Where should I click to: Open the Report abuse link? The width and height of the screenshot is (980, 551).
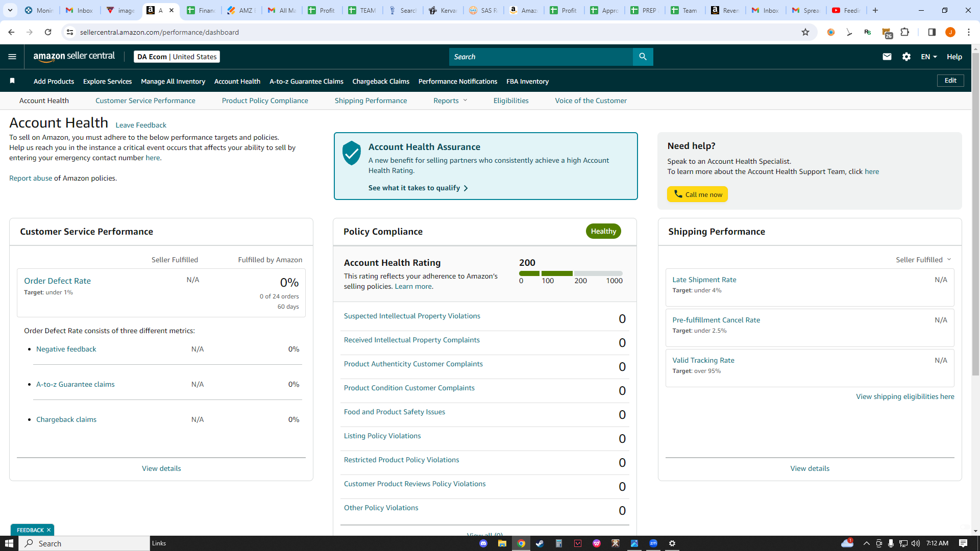click(x=31, y=178)
